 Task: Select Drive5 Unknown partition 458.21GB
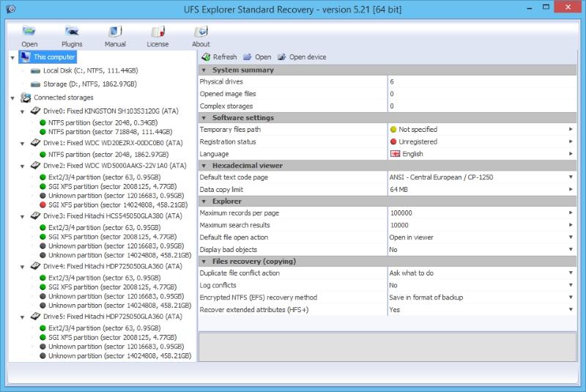pyautogui.click(x=119, y=356)
